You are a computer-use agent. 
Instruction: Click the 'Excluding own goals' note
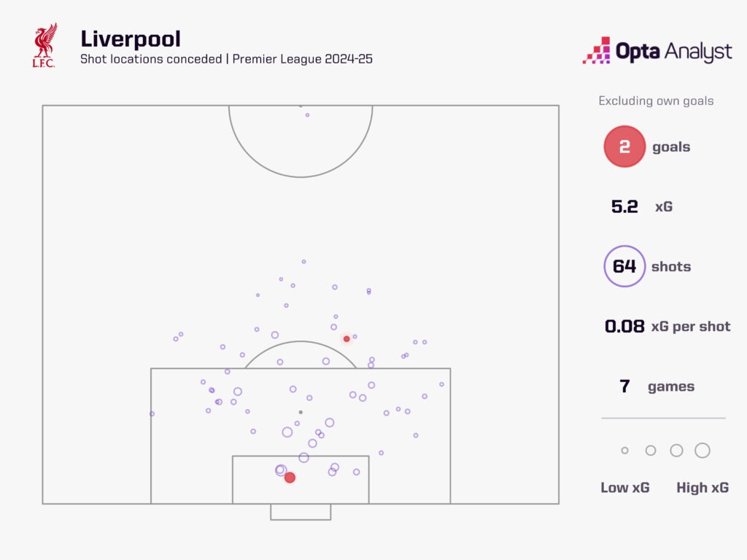656,101
